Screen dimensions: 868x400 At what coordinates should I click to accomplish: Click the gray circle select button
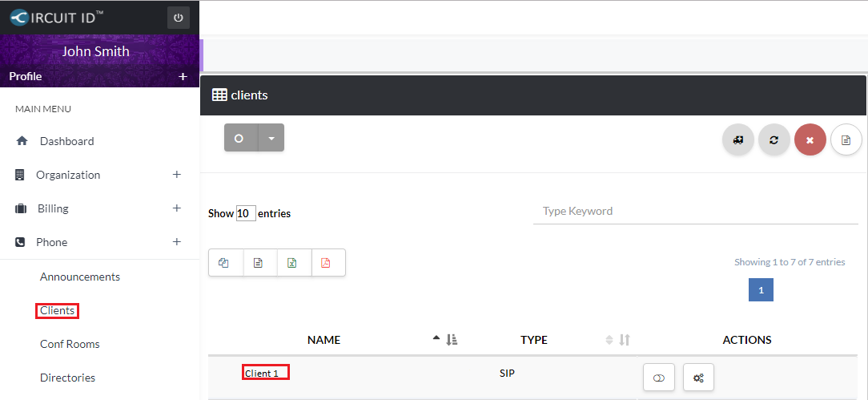239,138
